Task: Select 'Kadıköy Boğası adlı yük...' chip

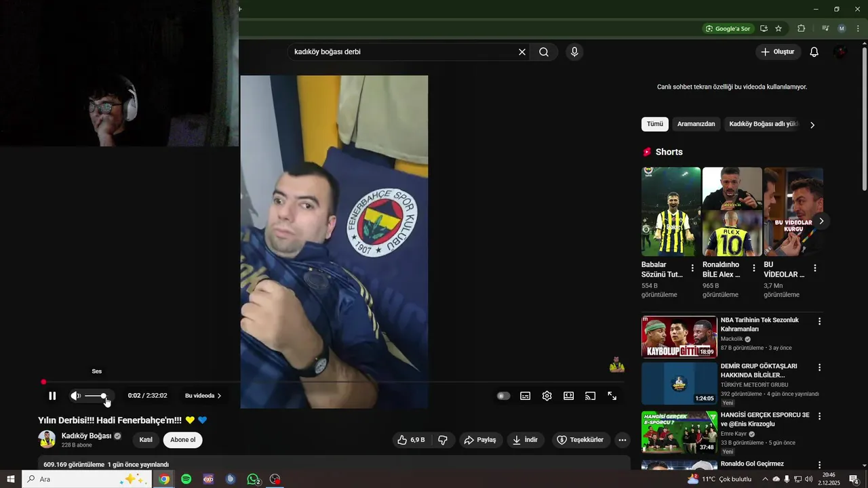Action: point(764,124)
